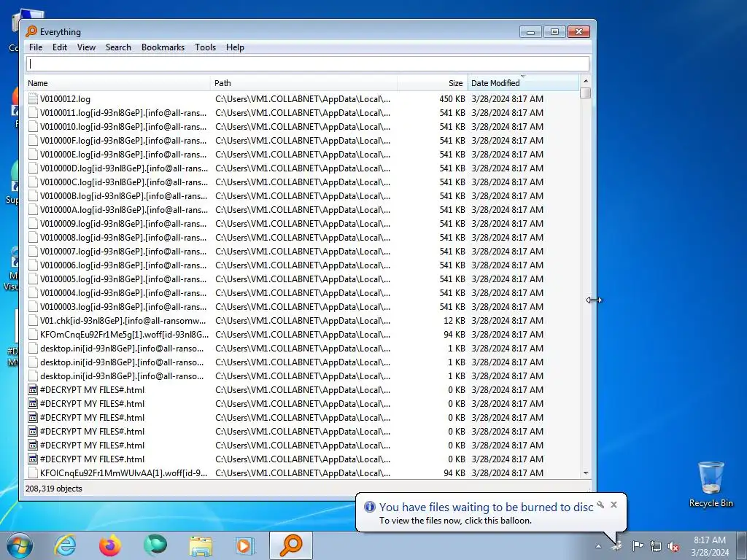Open the View menu
This screenshot has width=747, height=560.
click(86, 47)
